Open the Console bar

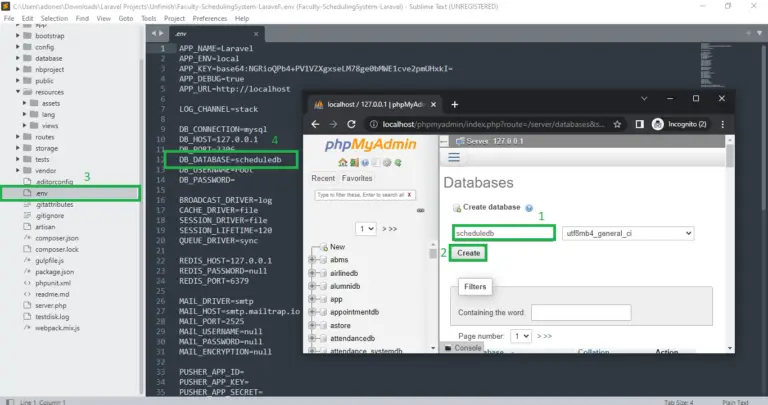coord(463,348)
